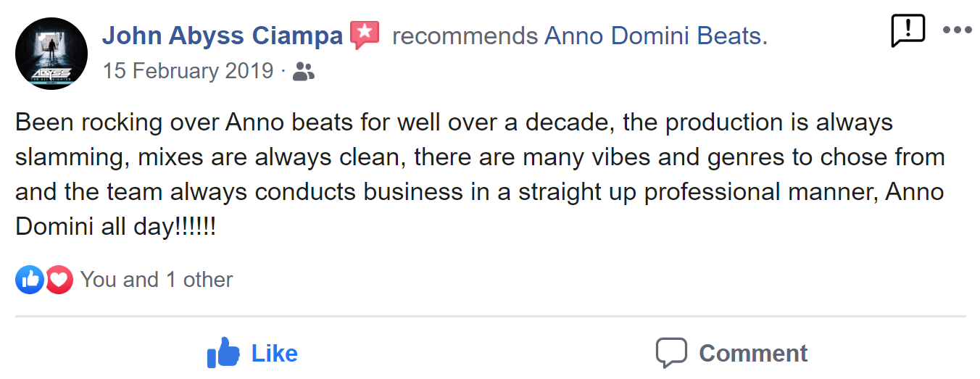View who reacted via 'You and 1 other'
The image size is (980, 379).
[x=157, y=280]
